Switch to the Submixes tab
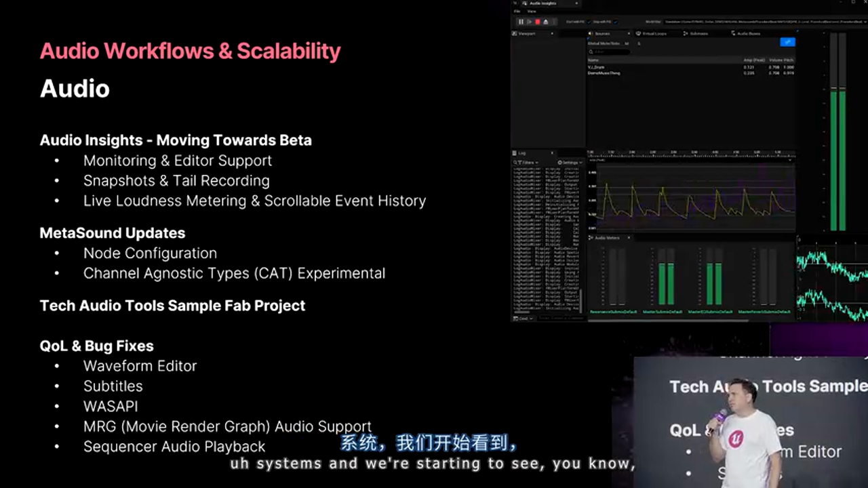 tap(697, 33)
